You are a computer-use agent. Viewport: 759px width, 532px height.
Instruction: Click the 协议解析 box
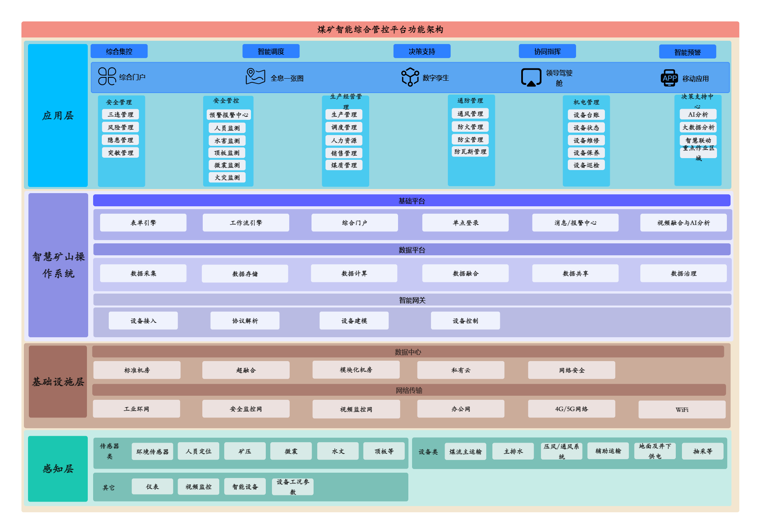[x=245, y=321]
